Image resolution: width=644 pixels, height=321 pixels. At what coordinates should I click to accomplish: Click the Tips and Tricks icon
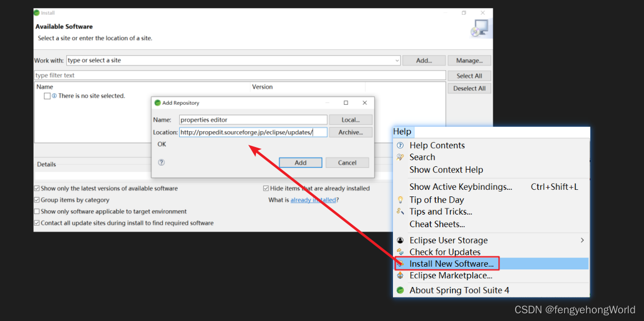point(401,212)
